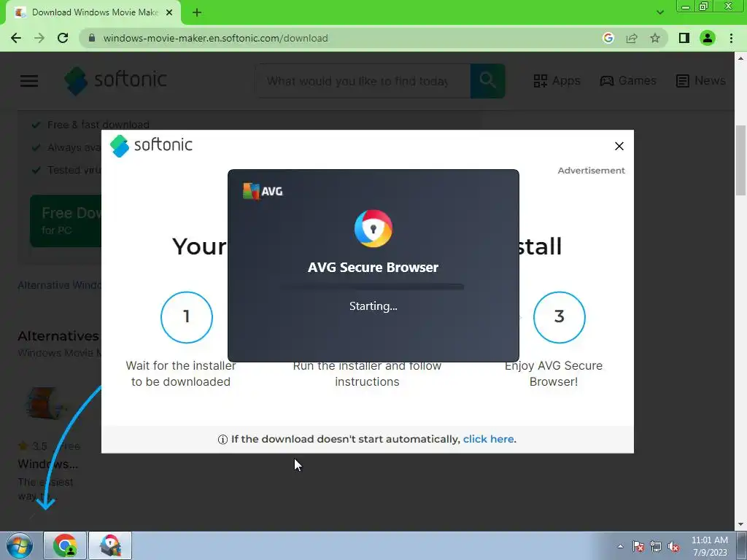Click the AVG logo in installer window
The image size is (747, 560).
(x=263, y=191)
